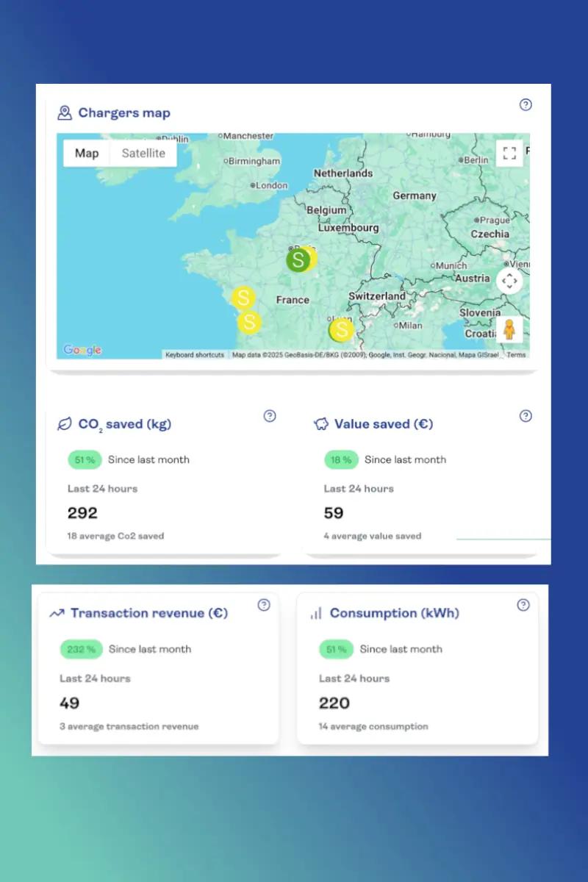Click Consumption card help question mark
The height and width of the screenshot is (882, 588).
tap(523, 605)
